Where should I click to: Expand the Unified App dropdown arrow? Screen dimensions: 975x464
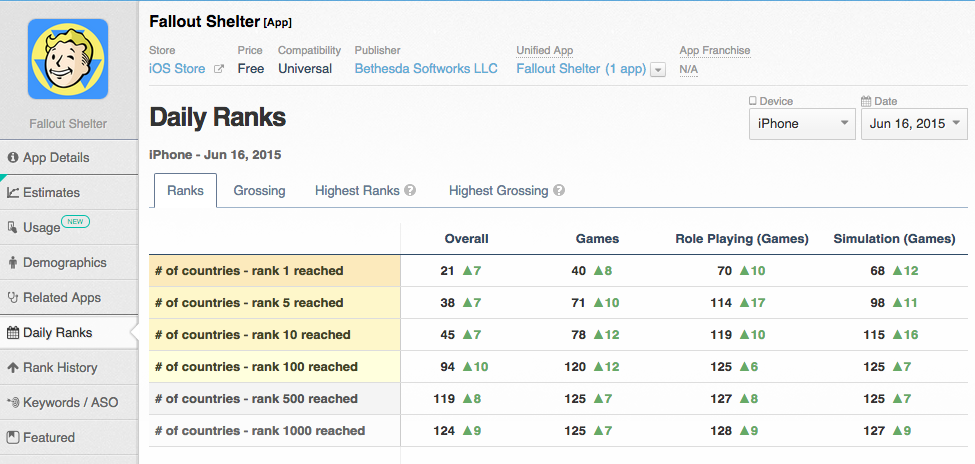tap(658, 70)
